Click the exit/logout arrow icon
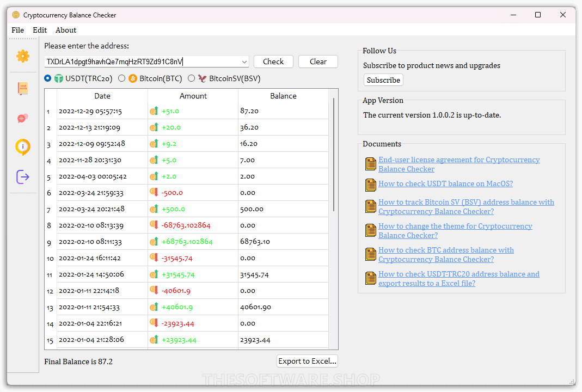The image size is (582, 392). click(x=23, y=177)
